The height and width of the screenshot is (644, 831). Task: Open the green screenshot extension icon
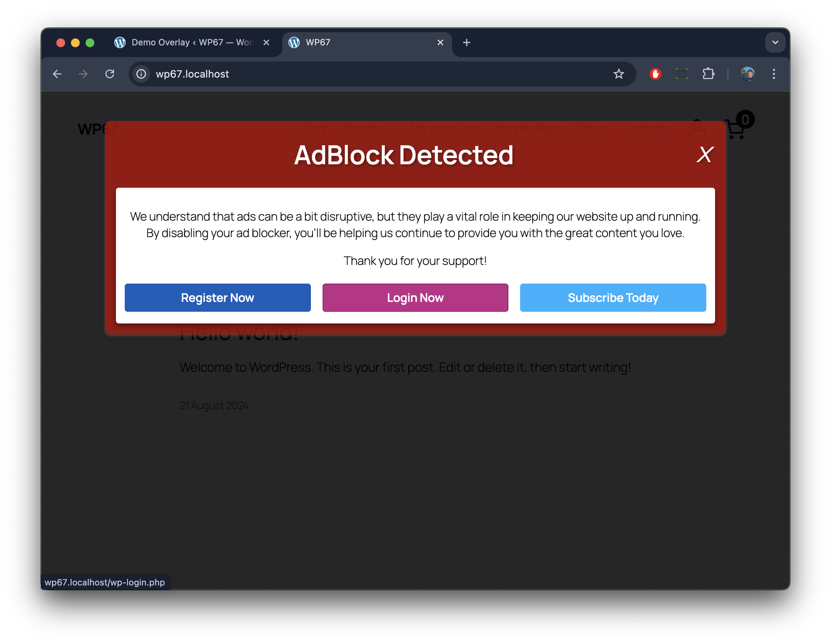(x=681, y=74)
